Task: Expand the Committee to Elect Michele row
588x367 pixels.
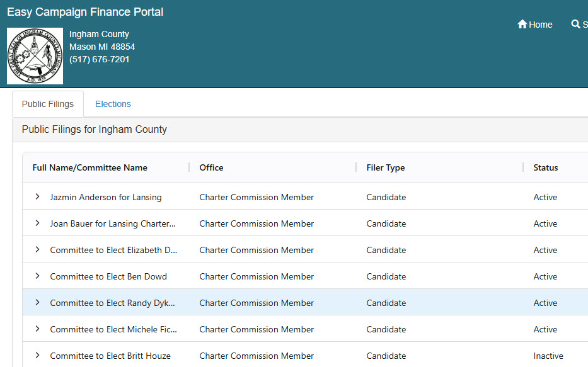Action: pos(37,329)
